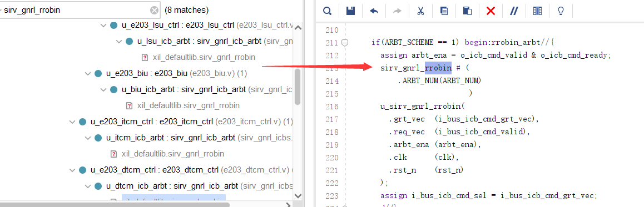Save the file with the floppy disk icon
The image size is (644, 207).
click(x=351, y=11)
